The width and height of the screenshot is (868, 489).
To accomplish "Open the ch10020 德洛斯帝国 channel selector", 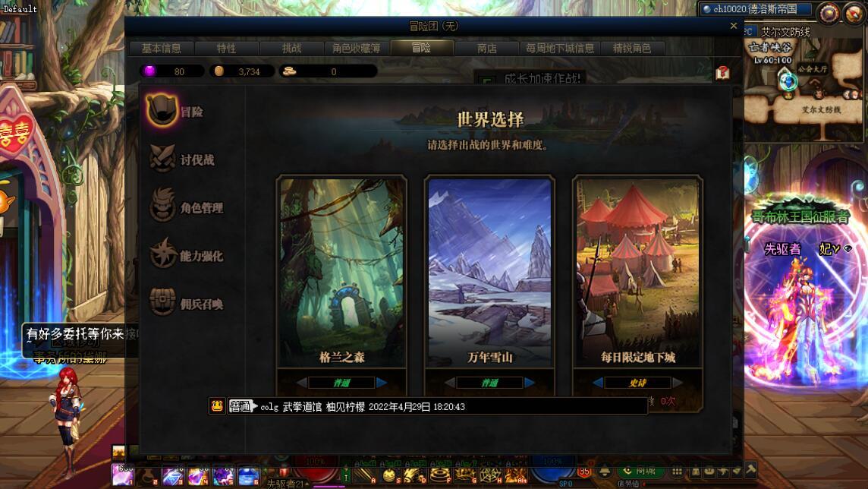I will pos(756,9).
